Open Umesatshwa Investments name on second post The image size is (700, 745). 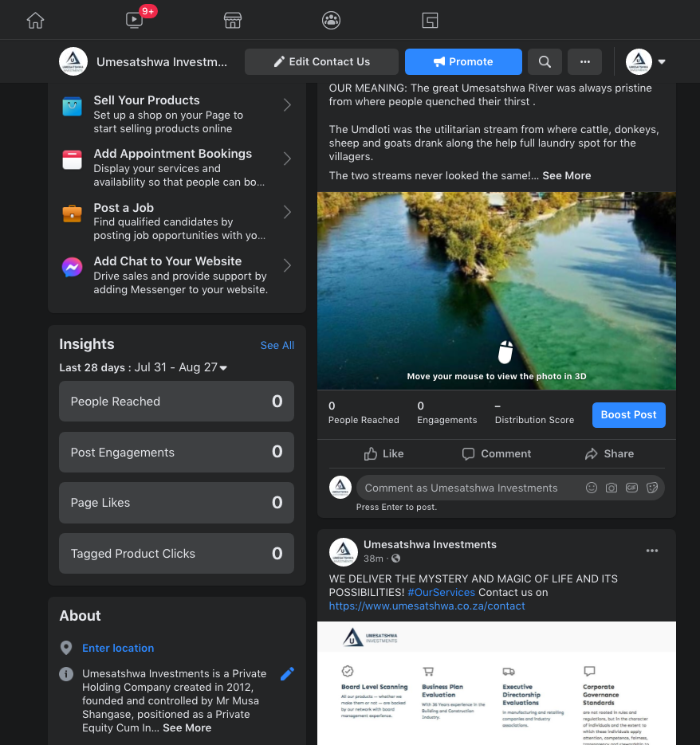point(430,544)
